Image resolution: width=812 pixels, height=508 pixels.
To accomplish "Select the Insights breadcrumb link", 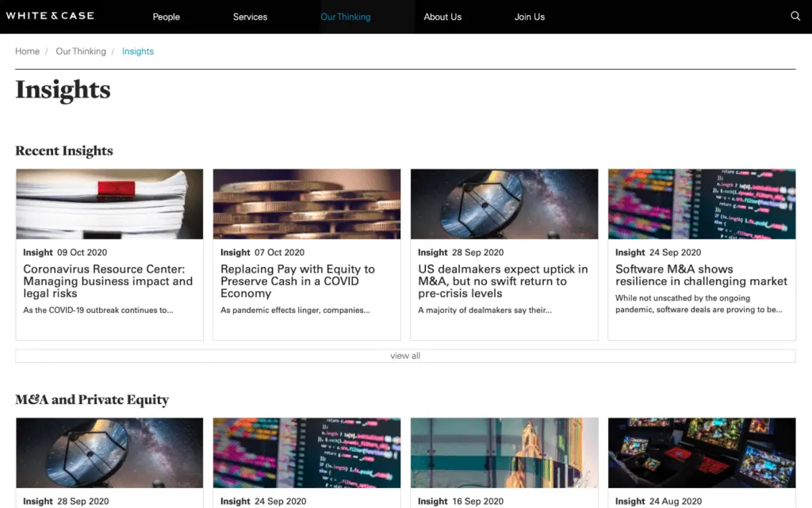I will (x=138, y=52).
